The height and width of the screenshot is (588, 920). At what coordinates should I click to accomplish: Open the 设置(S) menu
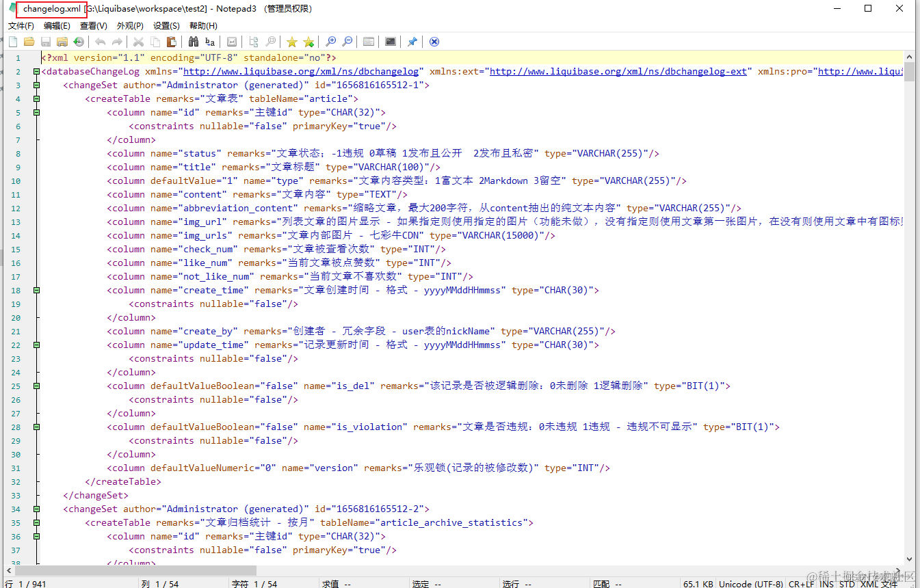(166, 25)
